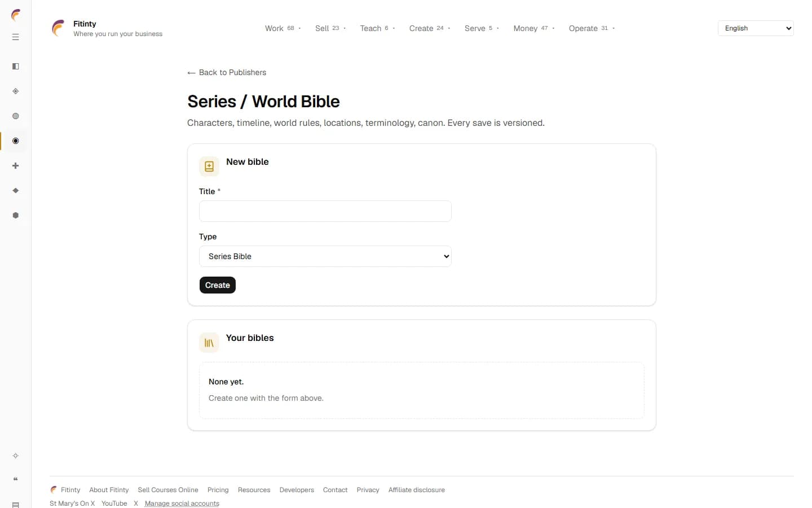Click the 'None yet.' text
Viewport: 812px width, 508px height.
point(226,382)
